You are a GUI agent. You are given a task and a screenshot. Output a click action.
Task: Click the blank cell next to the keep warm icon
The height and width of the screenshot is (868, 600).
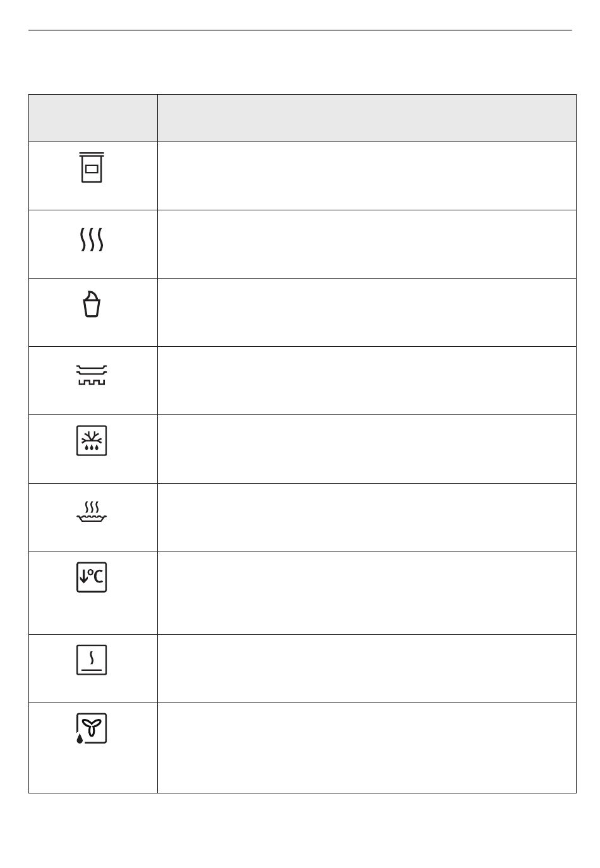tap(367, 669)
